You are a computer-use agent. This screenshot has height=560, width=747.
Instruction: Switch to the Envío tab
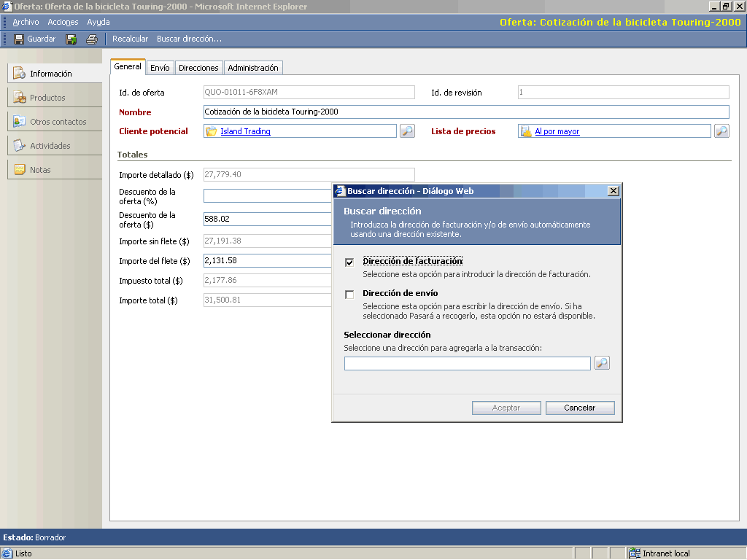tap(160, 68)
